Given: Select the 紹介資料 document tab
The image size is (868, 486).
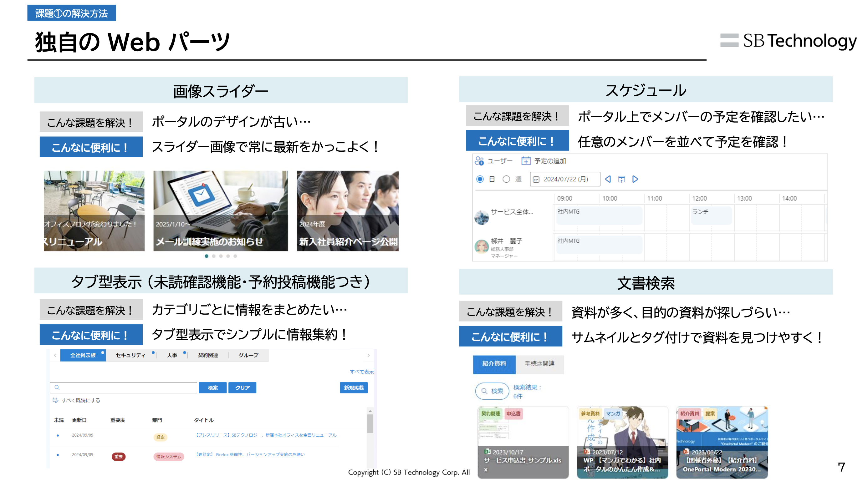Looking at the screenshot, I should point(494,364).
